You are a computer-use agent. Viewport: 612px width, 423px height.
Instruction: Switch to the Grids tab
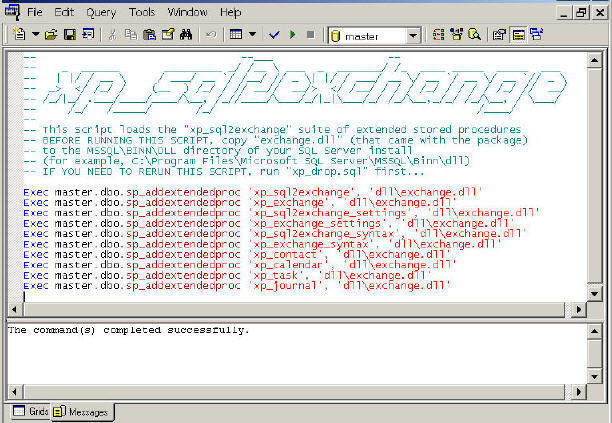[31, 411]
